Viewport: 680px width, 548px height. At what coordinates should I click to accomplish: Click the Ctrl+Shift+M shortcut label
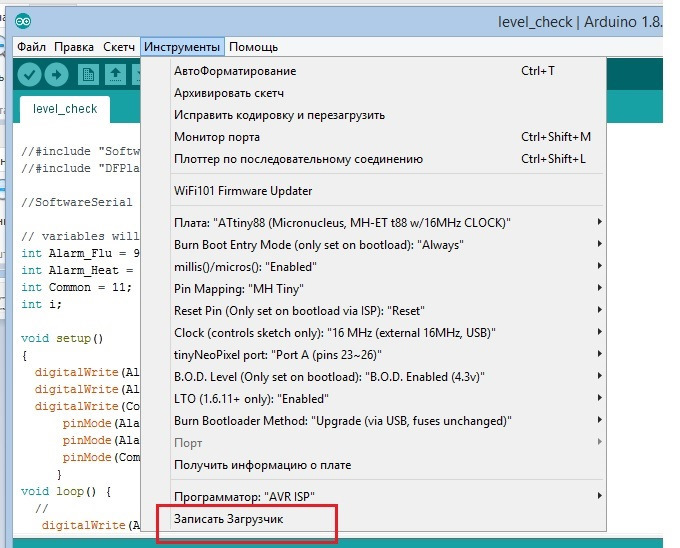pos(556,137)
